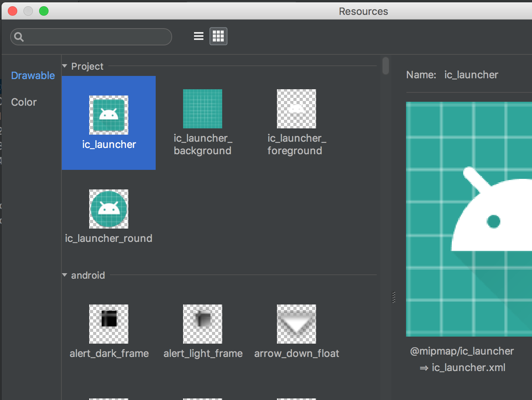
Task: Click the search magnifier icon
Action: point(19,37)
